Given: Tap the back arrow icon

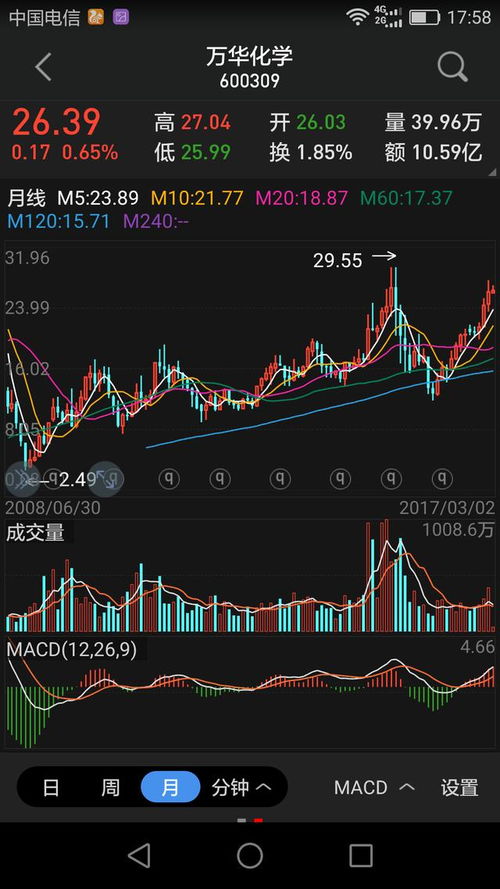Looking at the screenshot, I should click(x=44, y=67).
